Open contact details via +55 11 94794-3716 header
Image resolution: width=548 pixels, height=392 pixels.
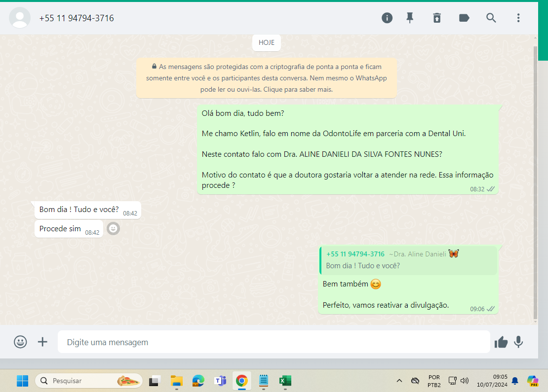77,18
